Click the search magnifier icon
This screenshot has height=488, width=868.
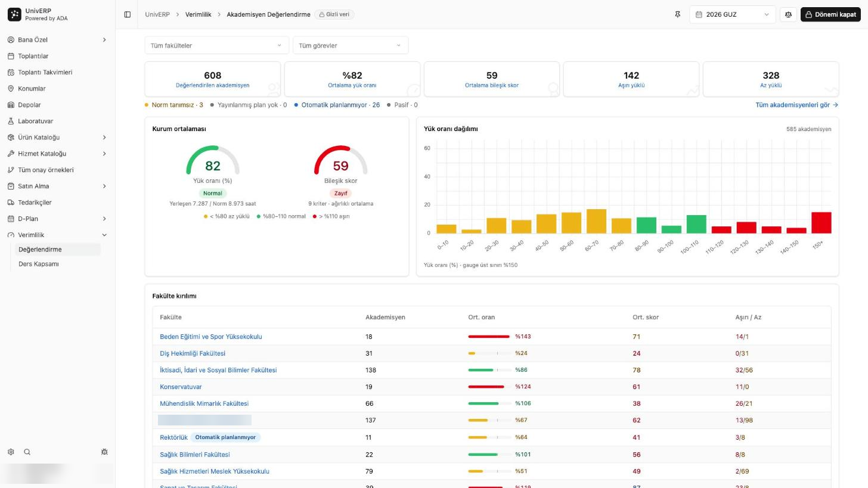click(27, 452)
